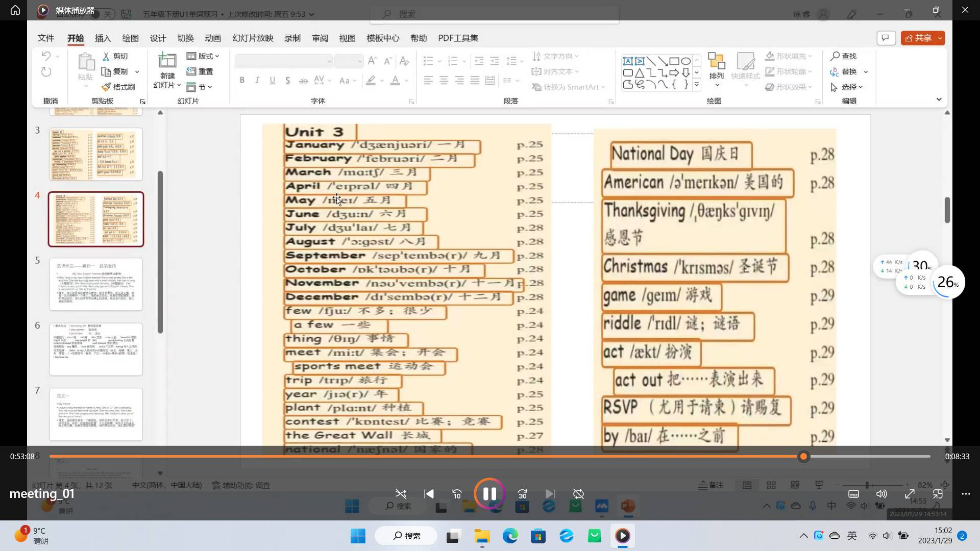Open the comments speech bubble icon

pyautogui.click(x=886, y=38)
